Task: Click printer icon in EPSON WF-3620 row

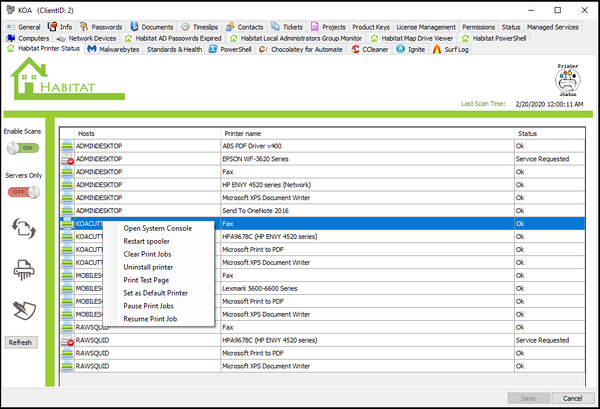Action: [x=67, y=159]
